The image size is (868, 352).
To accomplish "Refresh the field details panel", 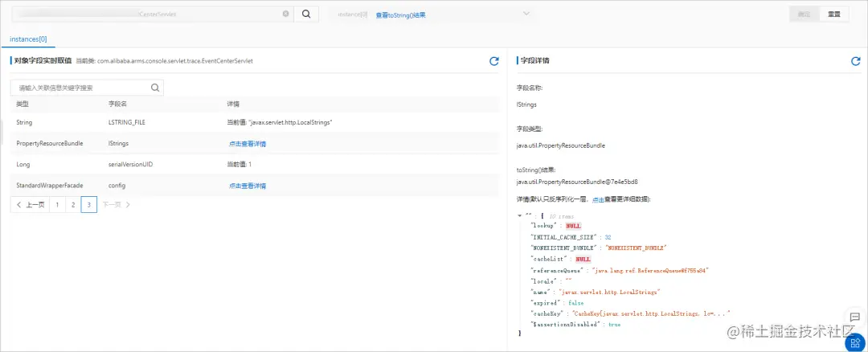I will click(x=856, y=61).
